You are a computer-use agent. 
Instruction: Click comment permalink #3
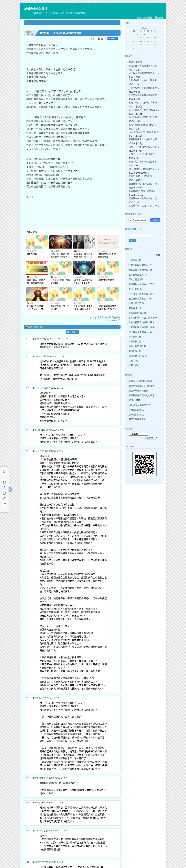coord(27,388)
